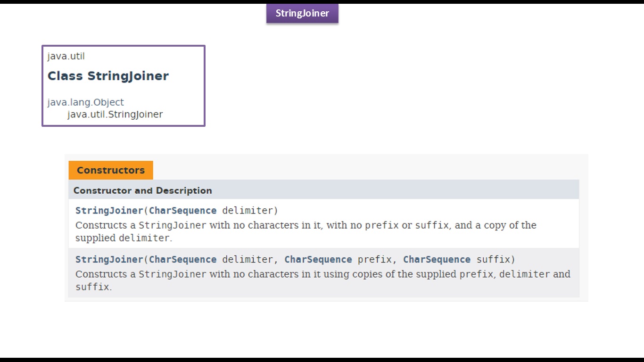This screenshot has height=362, width=644.
Task: Click CharSequence in the single-argument constructor
Action: point(182,210)
